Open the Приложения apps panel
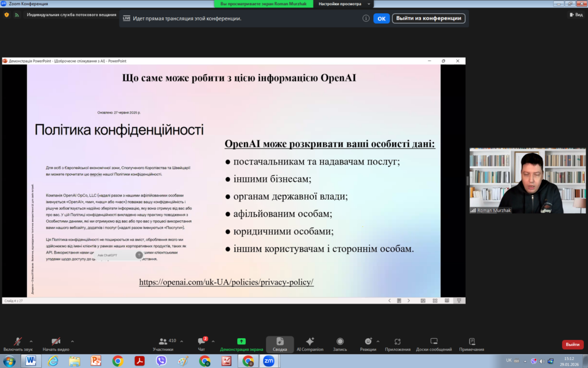Image resolution: width=588 pixels, height=368 pixels. point(397,342)
